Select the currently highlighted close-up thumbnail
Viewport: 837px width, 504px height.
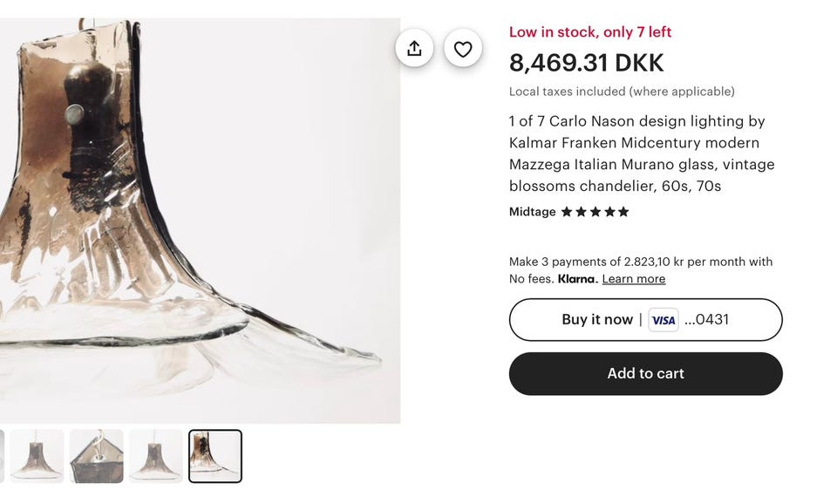(x=215, y=456)
